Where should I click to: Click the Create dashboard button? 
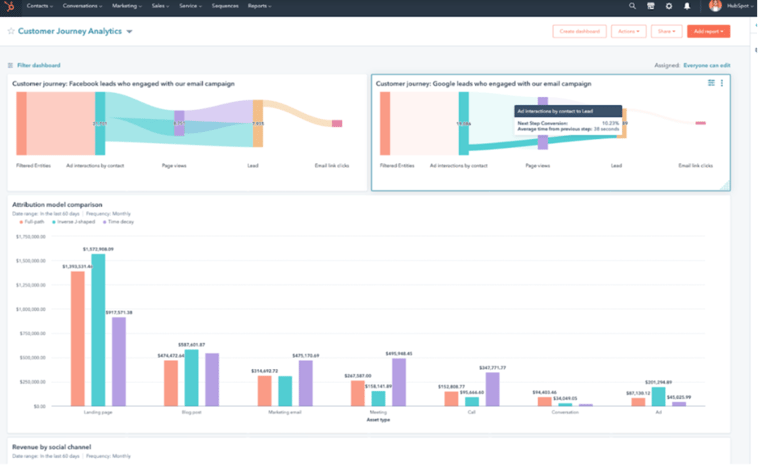click(x=579, y=32)
